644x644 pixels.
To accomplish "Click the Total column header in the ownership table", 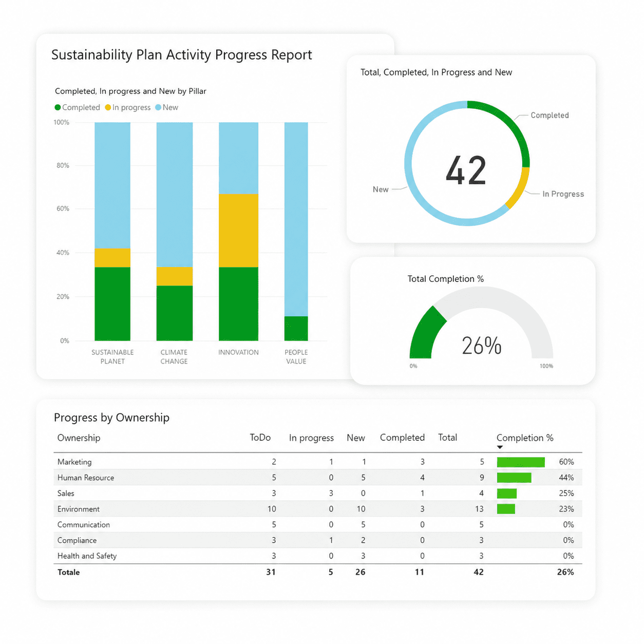I will click(447, 438).
